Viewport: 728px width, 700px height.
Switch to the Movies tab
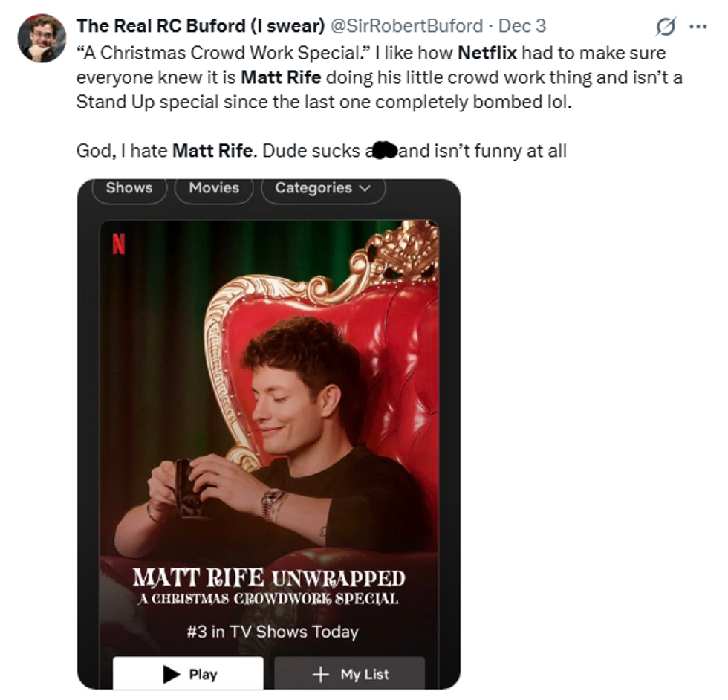pos(214,188)
